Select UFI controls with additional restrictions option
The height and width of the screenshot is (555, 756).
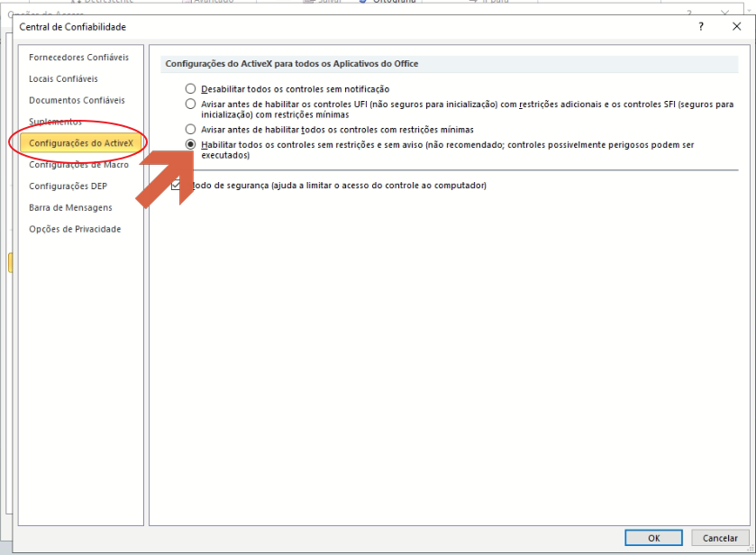click(190, 105)
